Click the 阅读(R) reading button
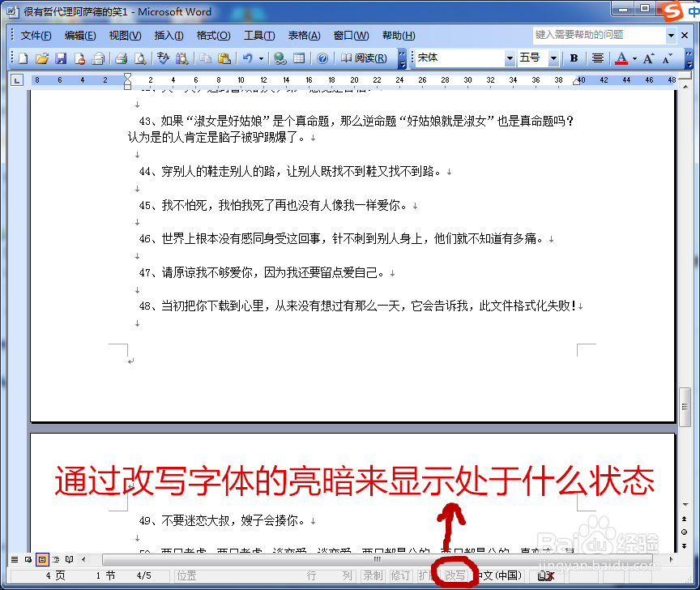 [364, 58]
